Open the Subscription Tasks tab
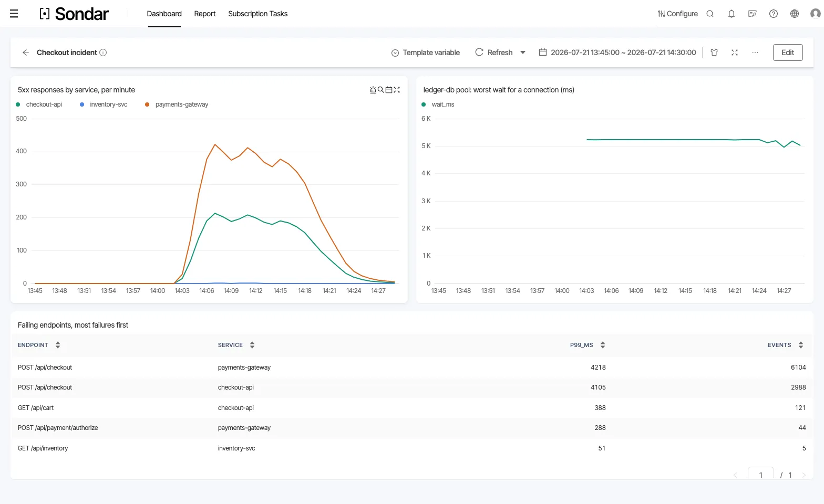 click(x=258, y=14)
